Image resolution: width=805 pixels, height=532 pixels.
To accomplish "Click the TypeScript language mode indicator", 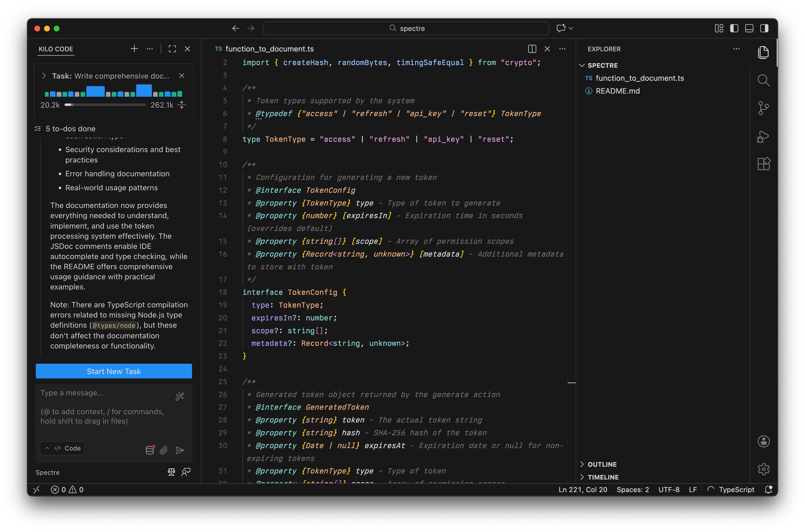I will [x=736, y=490].
